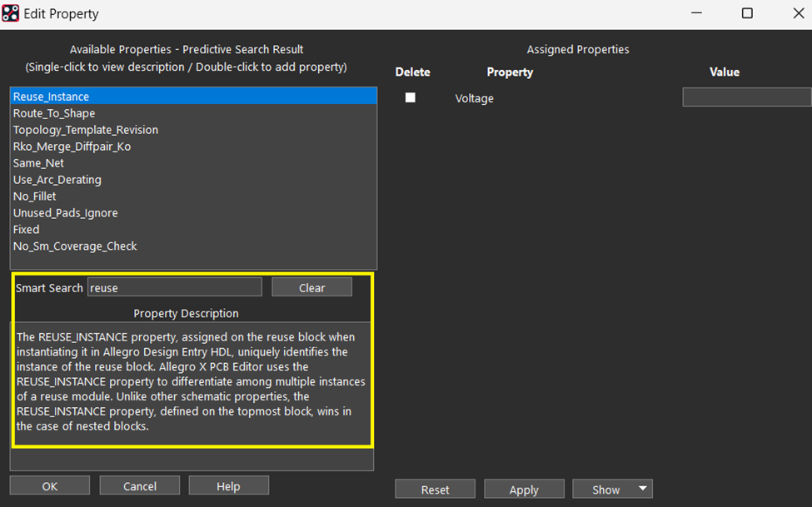Viewport: 812px width, 507px height.
Task: Pick the Same_Net property entry
Action: pyautogui.click(x=38, y=163)
